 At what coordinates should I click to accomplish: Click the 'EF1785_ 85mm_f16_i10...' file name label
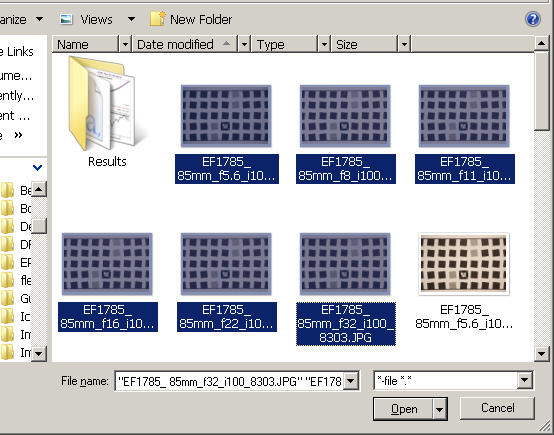click(108, 317)
